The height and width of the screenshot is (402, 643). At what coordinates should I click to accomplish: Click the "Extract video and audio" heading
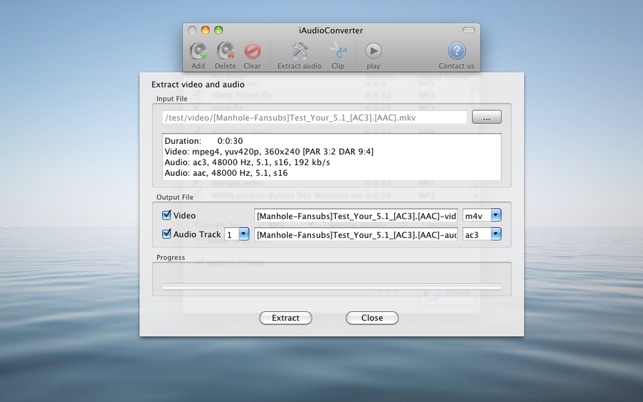point(198,85)
